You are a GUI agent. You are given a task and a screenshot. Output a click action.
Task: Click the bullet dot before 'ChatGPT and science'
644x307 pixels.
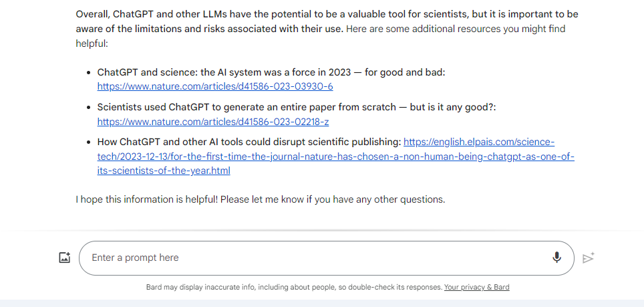pyautogui.click(x=88, y=73)
